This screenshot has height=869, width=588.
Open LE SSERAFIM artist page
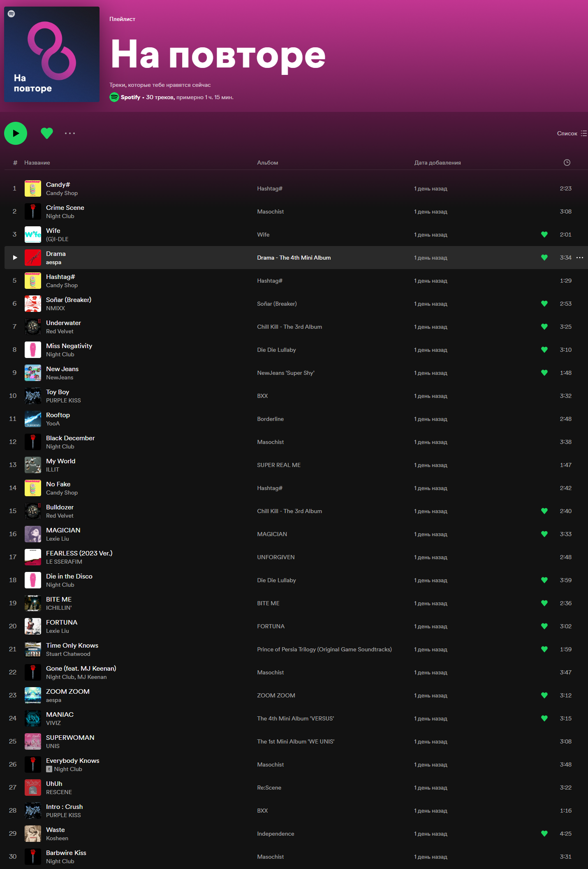64,562
